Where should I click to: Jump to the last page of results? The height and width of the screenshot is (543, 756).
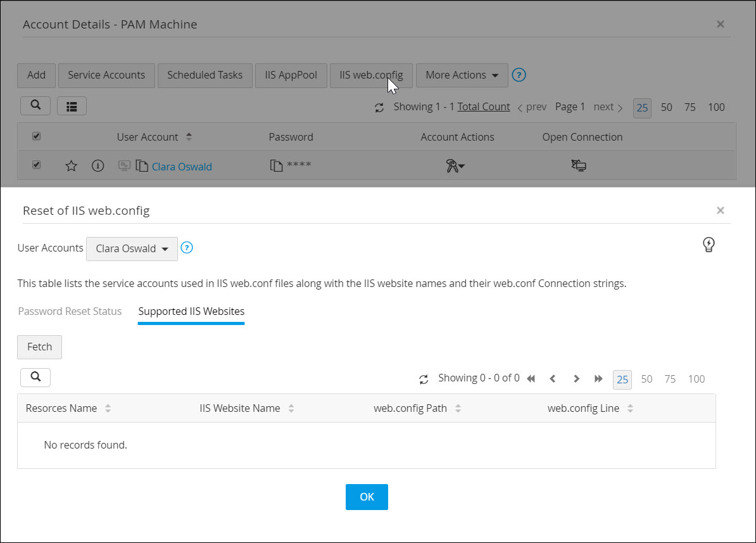(x=598, y=379)
